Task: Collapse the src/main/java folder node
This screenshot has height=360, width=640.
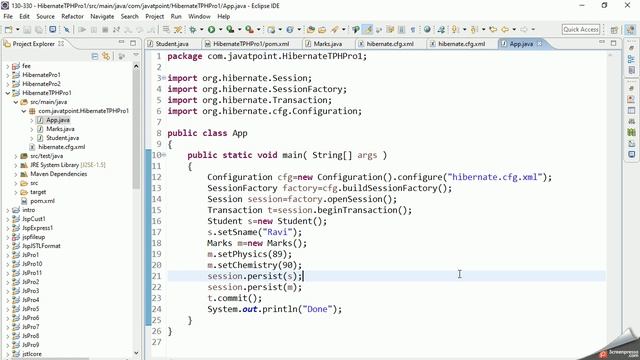Action: [16, 102]
